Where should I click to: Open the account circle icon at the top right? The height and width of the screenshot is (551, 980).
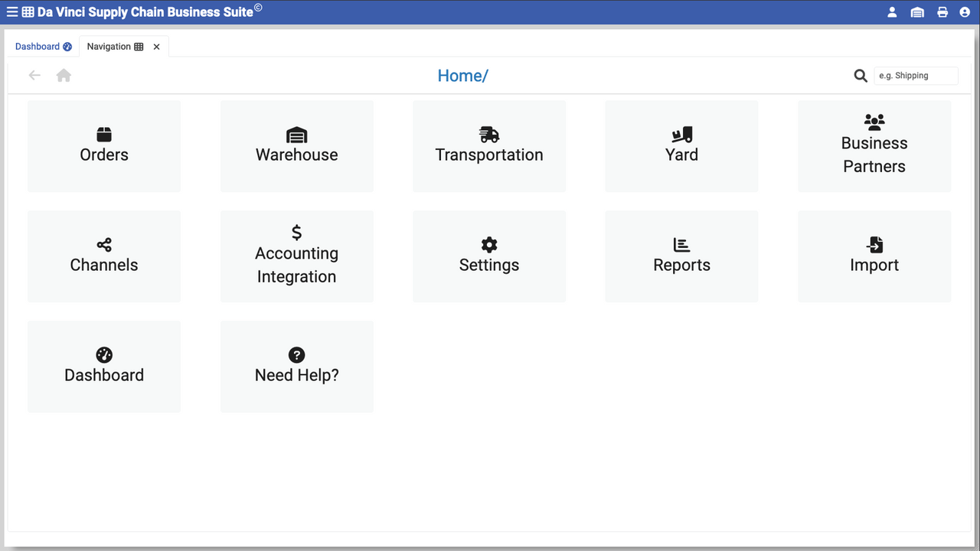tap(965, 12)
